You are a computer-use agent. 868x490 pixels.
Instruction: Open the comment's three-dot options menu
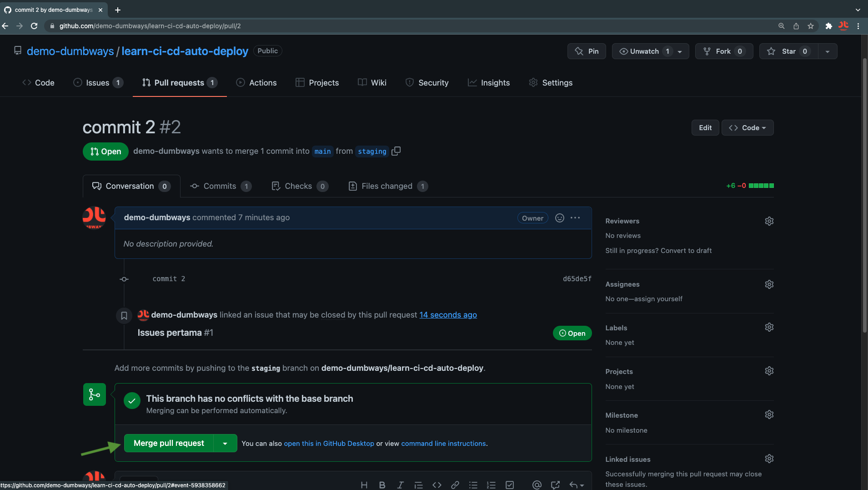[575, 218]
